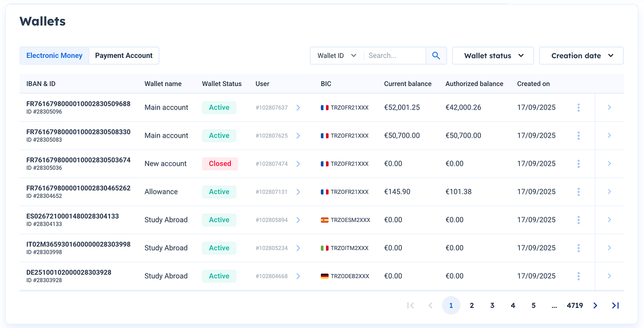
Task: Go to the next page using arrow
Action: tap(595, 306)
